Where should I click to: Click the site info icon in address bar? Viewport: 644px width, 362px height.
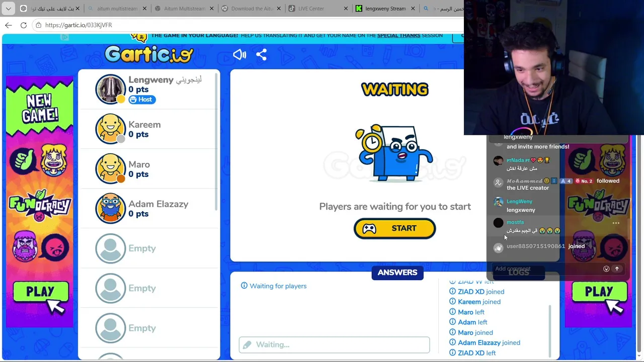(x=38, y=25)
